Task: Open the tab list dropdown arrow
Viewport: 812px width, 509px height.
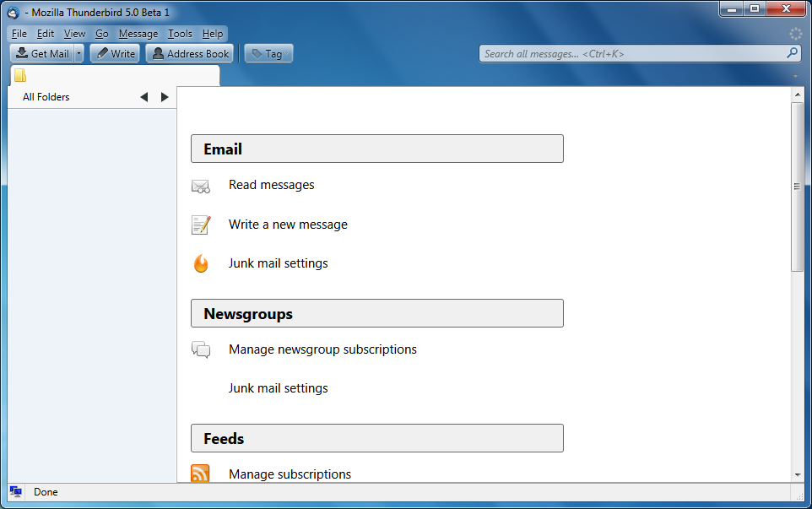Action: coord(795,76)
